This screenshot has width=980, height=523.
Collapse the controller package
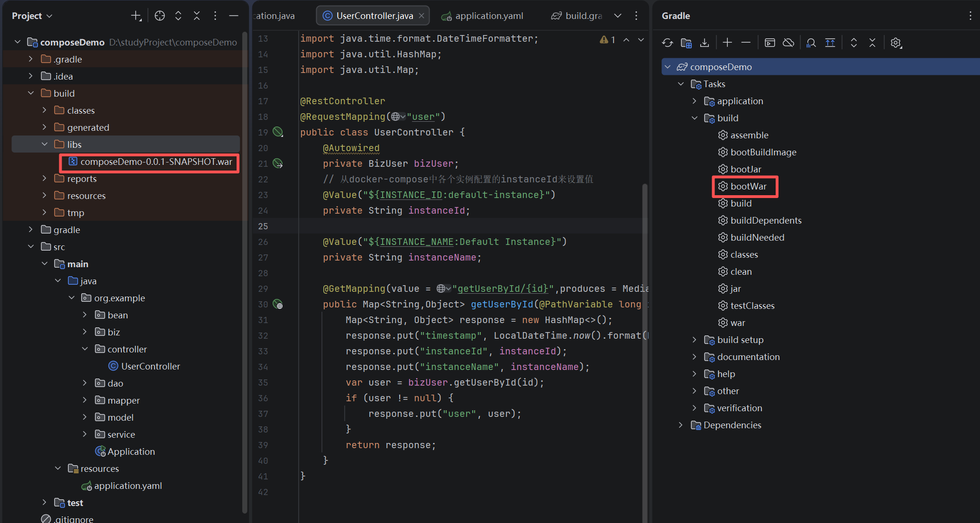click(85, 349)
